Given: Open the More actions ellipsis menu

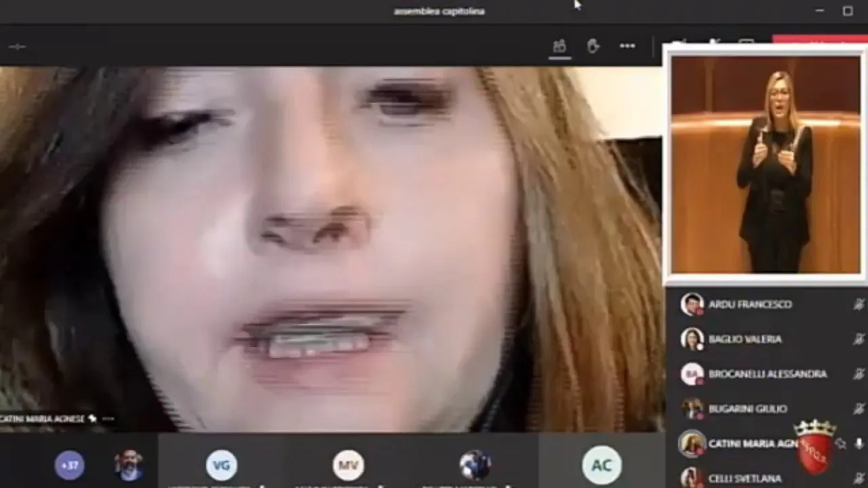Looking at the screenshot, I should (627, 46).
